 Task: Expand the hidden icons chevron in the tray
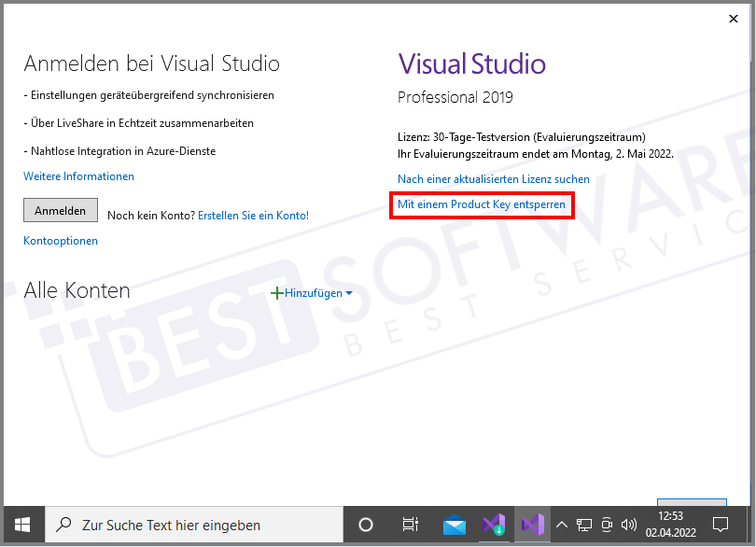pyautogui.click(x=561, y=524)
